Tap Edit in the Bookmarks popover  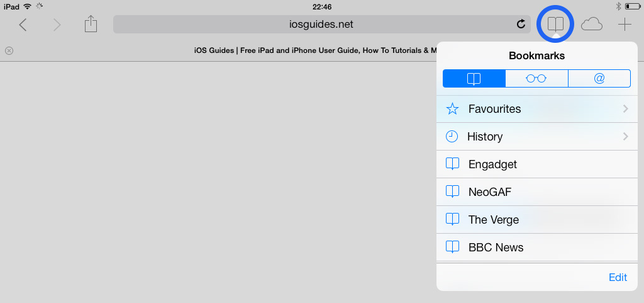(618, 278)
